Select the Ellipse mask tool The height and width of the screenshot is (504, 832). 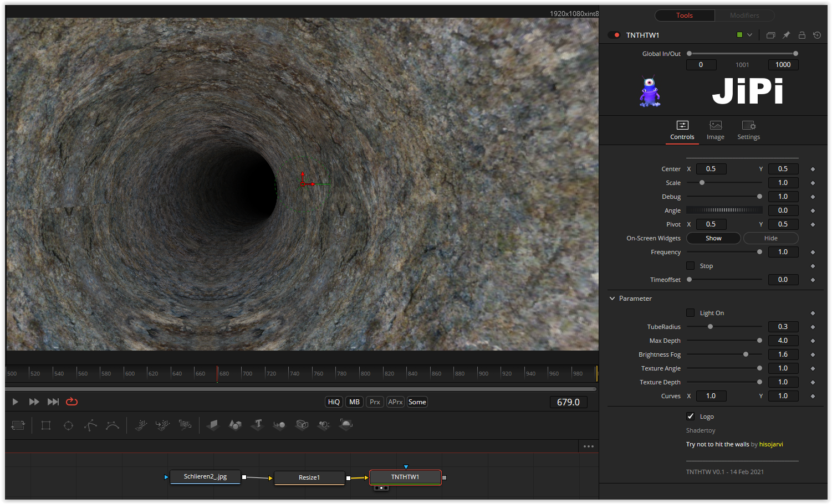coord(68,425)
